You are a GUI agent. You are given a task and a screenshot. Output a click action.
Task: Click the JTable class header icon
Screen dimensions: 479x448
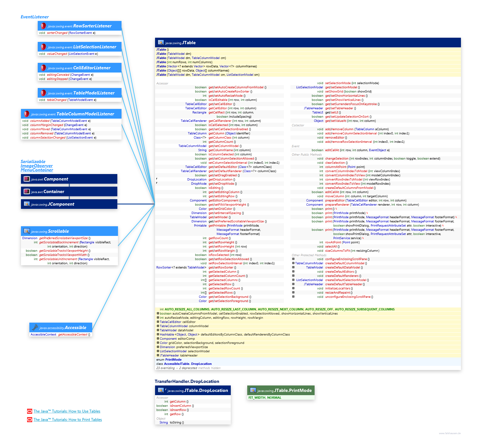[161, 43]
